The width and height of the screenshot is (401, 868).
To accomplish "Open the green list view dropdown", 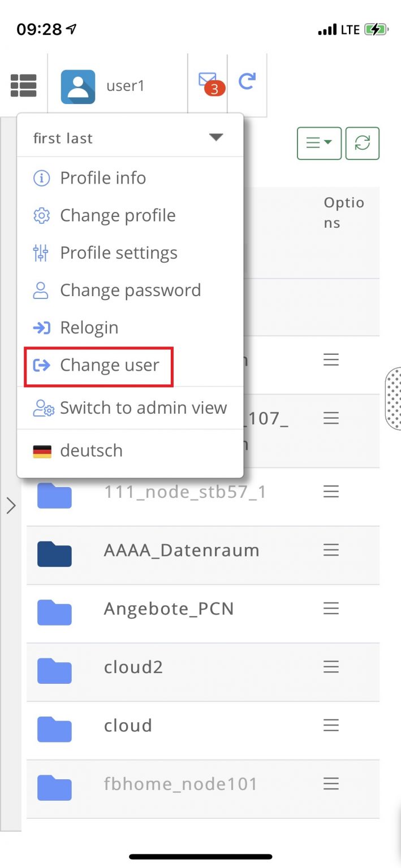I will click(x=319, y=144).
